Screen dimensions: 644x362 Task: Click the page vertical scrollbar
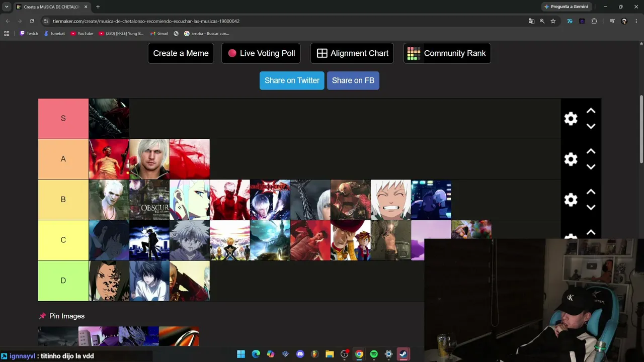pyautogui.click(x=641, y=129)
